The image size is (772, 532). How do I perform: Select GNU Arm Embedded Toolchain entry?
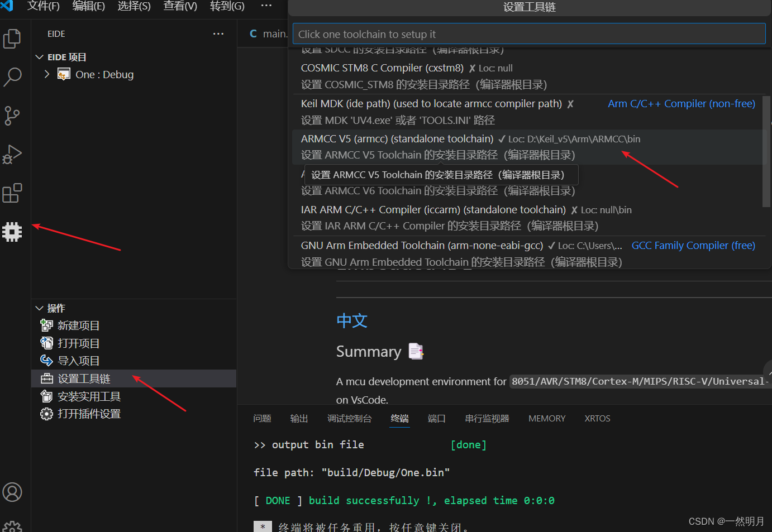tap(528, 253)
